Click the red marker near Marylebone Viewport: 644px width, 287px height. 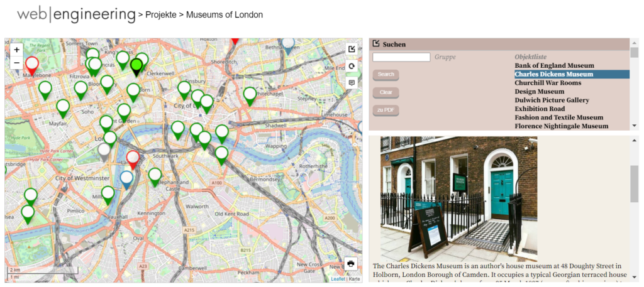pyautogui.click(x=31, y=64)
